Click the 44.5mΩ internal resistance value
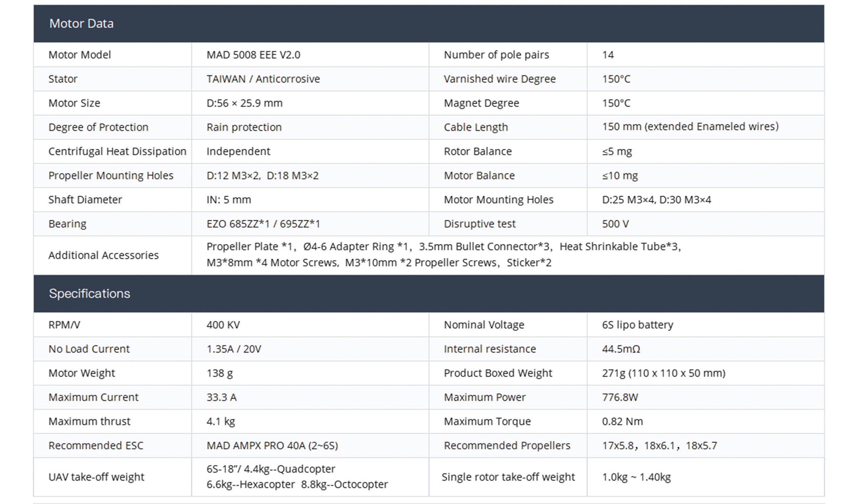847x504 pixels. click(621, 349)
